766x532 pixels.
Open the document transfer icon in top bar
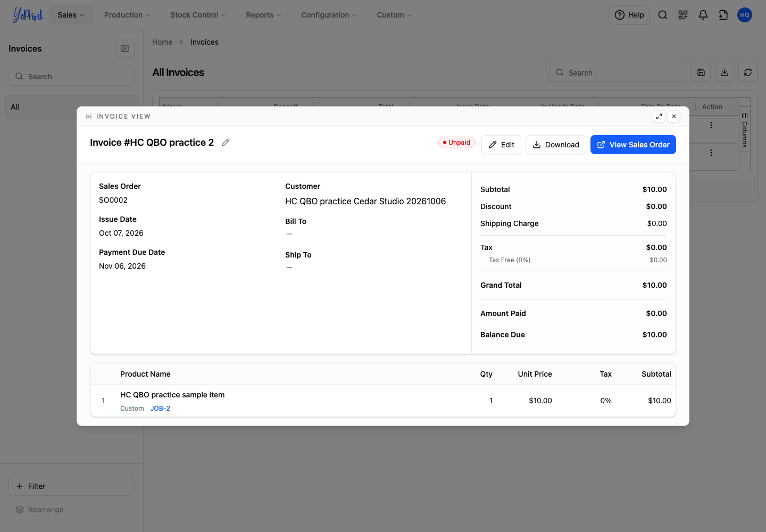pyautogui.click(x=723, y=15)
